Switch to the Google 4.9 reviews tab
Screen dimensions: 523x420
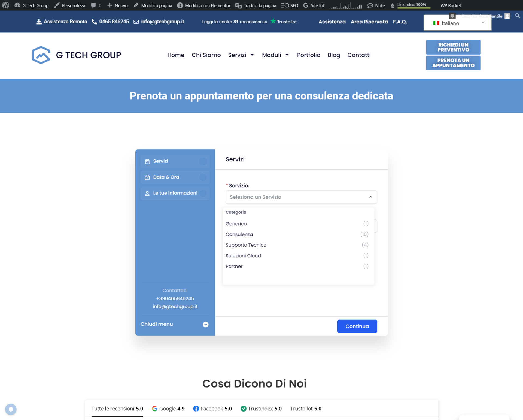pos(168,409)
